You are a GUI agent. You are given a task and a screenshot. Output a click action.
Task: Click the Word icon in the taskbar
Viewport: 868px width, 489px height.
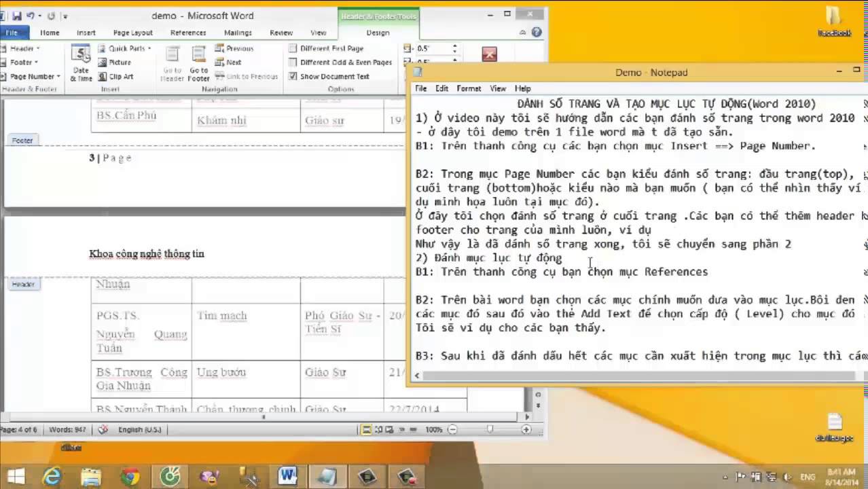click(287, 476)
